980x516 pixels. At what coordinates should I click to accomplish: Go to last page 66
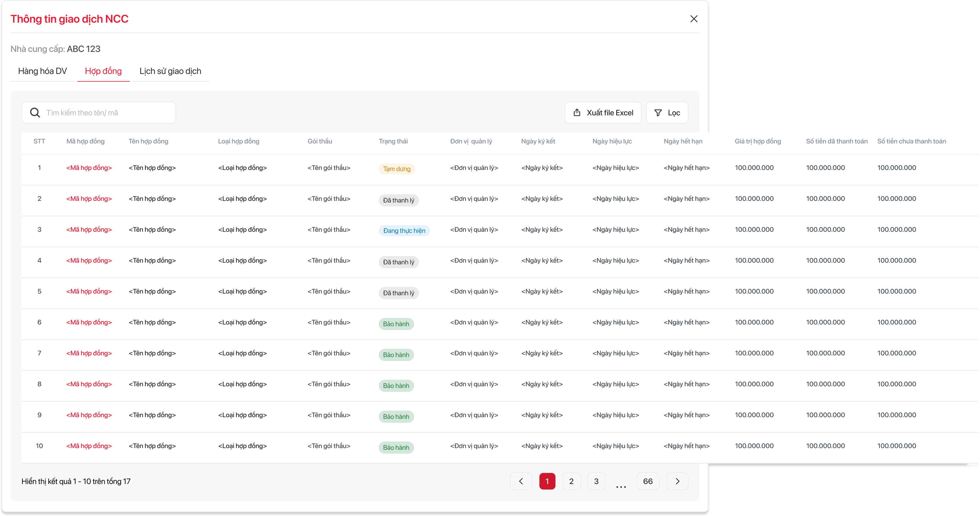coord(648,481)
